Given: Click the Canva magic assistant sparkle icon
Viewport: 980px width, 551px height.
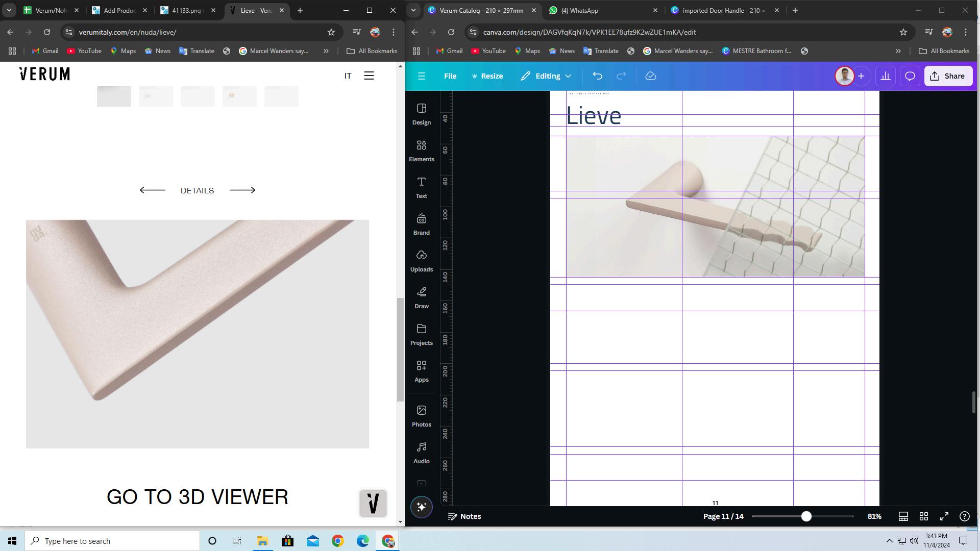Looking at the screenshot, I should tap(421, 507).
